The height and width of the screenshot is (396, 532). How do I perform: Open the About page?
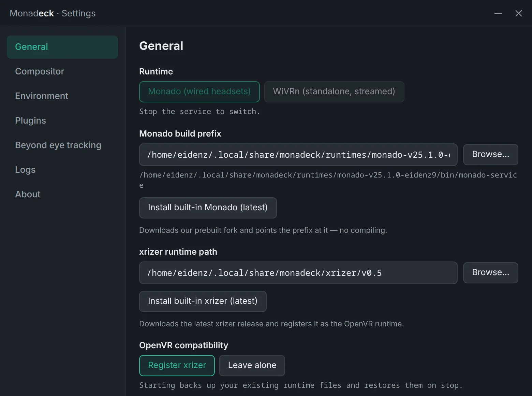(x=62, y=195)
